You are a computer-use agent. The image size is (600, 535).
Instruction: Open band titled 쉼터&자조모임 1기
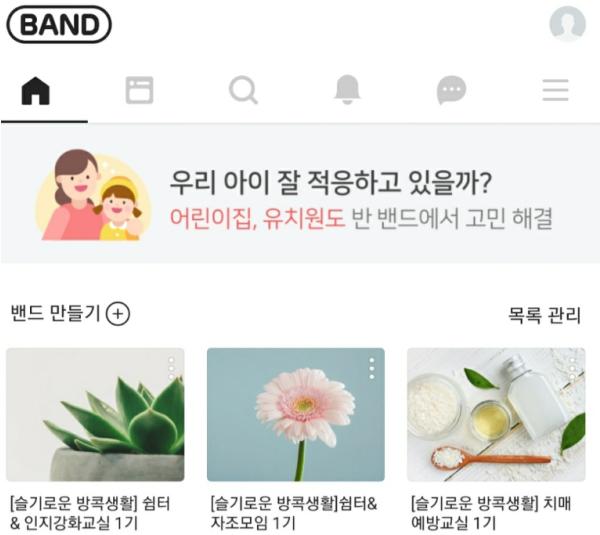pyautogui.click(x=294, y=513)
